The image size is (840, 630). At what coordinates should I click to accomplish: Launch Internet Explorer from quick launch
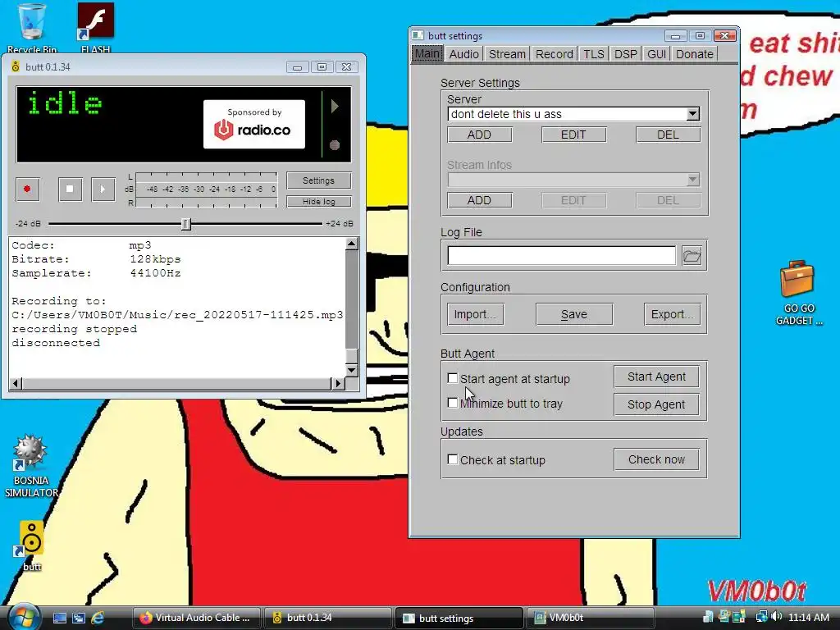pos(98,618)
